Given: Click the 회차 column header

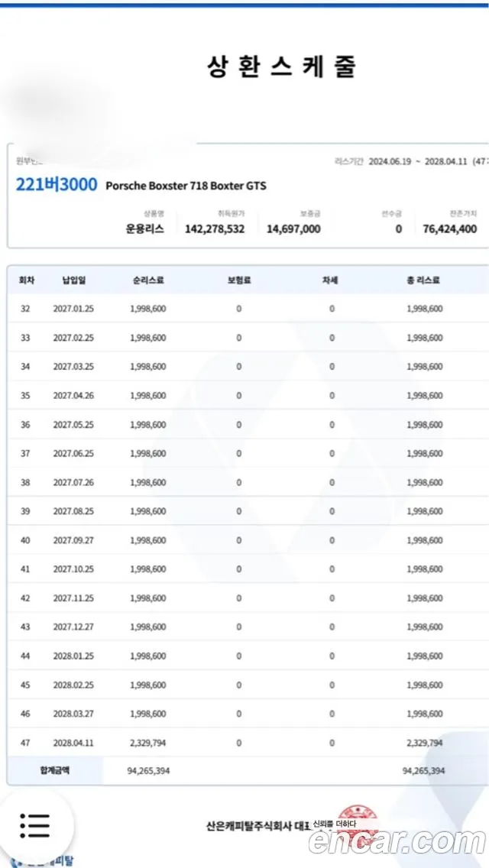Looking at the screenshot, I should coord(27,280).
